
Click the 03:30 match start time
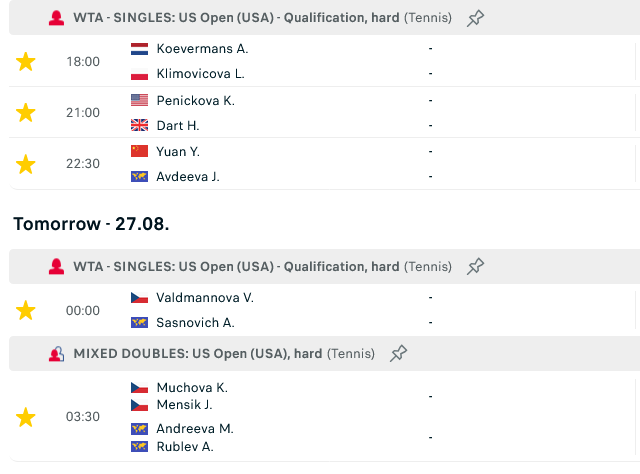pos(83,417)
